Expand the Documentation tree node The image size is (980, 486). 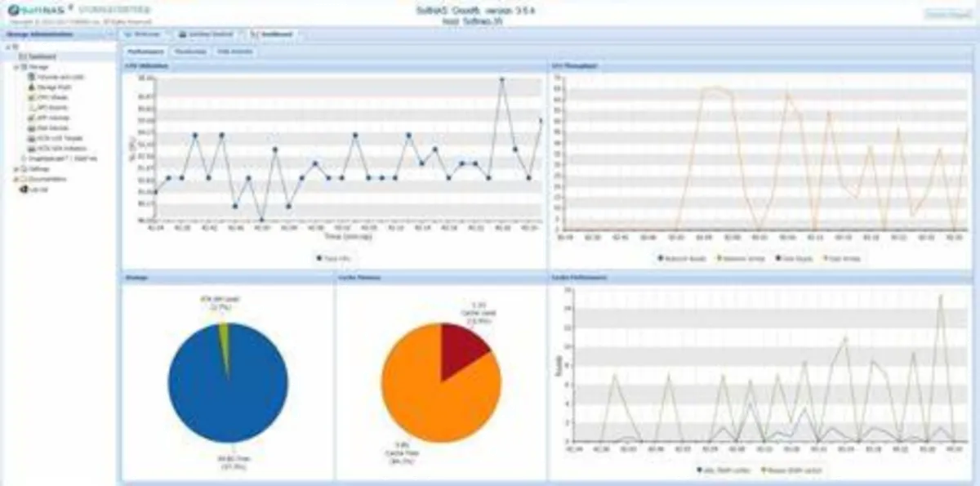(x=16, y=178)
